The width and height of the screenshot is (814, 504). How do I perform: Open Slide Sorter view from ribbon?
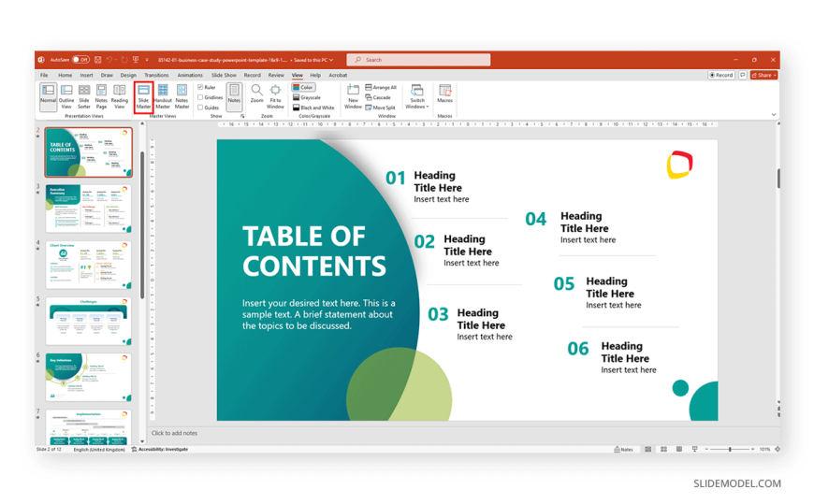pos(84,96)
